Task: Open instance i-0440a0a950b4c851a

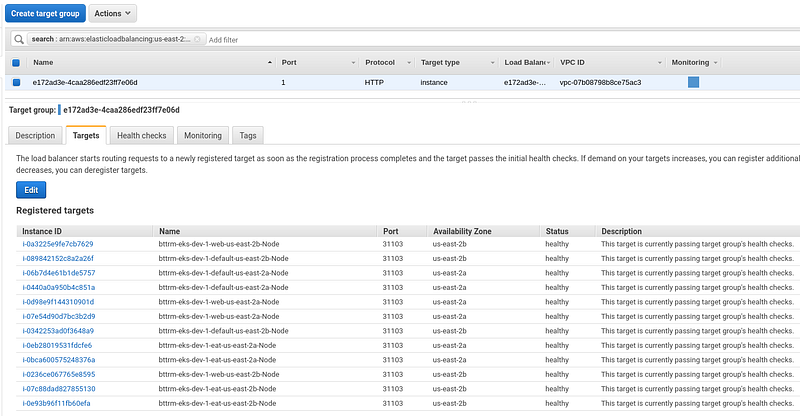Action: (x=58, y=287)
